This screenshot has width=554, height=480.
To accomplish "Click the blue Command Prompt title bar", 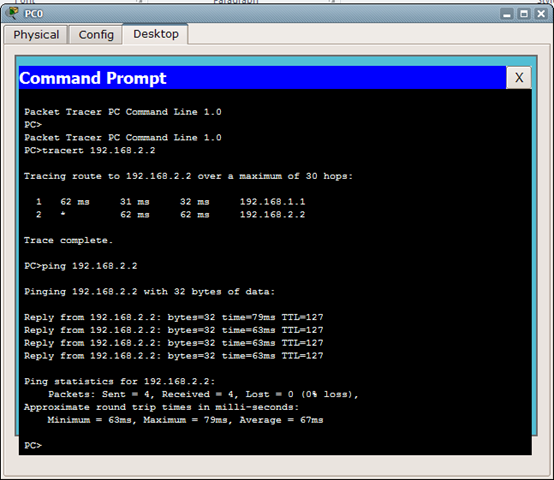I will 263,78.
